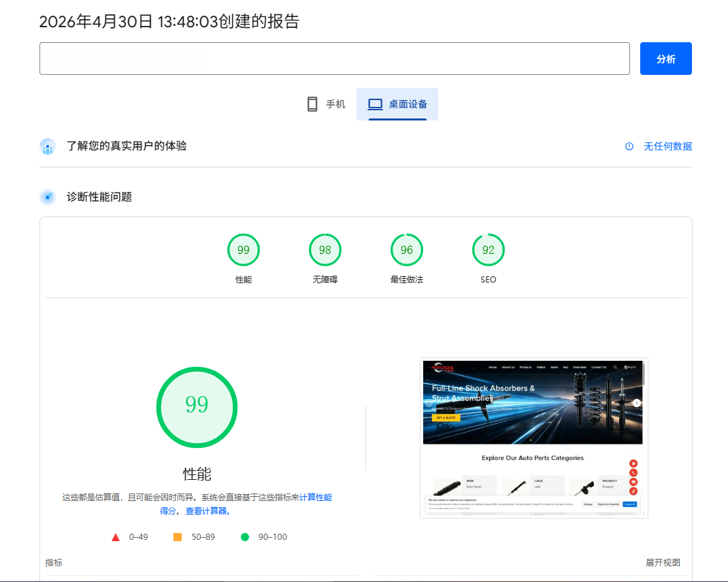
Task: Jump to the 99 性能 score gauge
Action: click(x=244, y=250)
